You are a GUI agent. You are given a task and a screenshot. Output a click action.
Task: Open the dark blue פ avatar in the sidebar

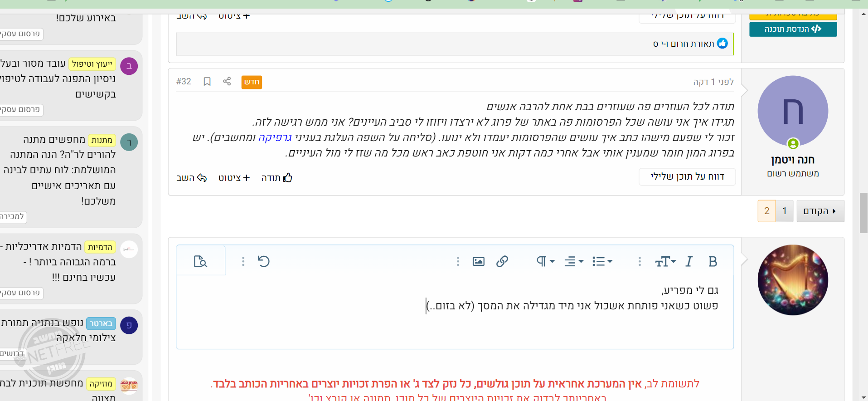click(x=129, y=325)
